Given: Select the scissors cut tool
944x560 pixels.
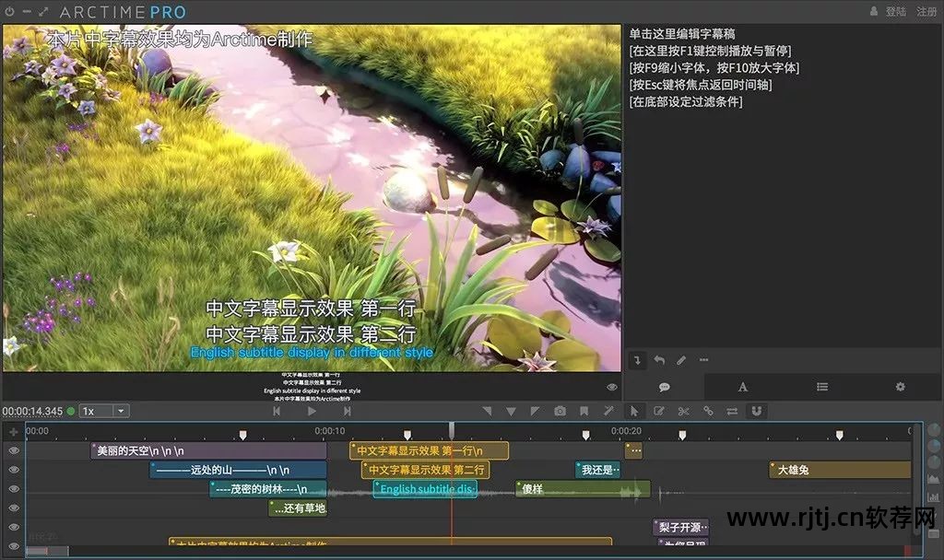Looking at the screenshot, I should [x=683, y=412].
